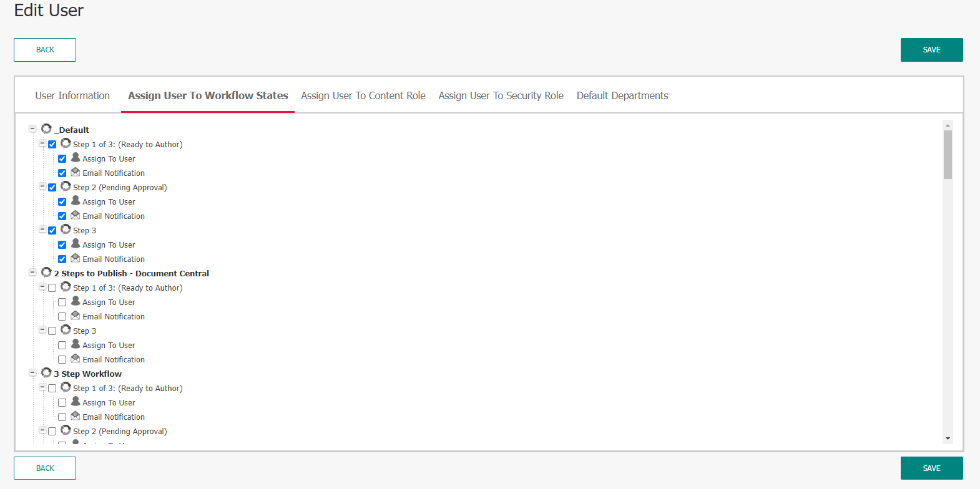Open the User Information tab

[72, 95]
